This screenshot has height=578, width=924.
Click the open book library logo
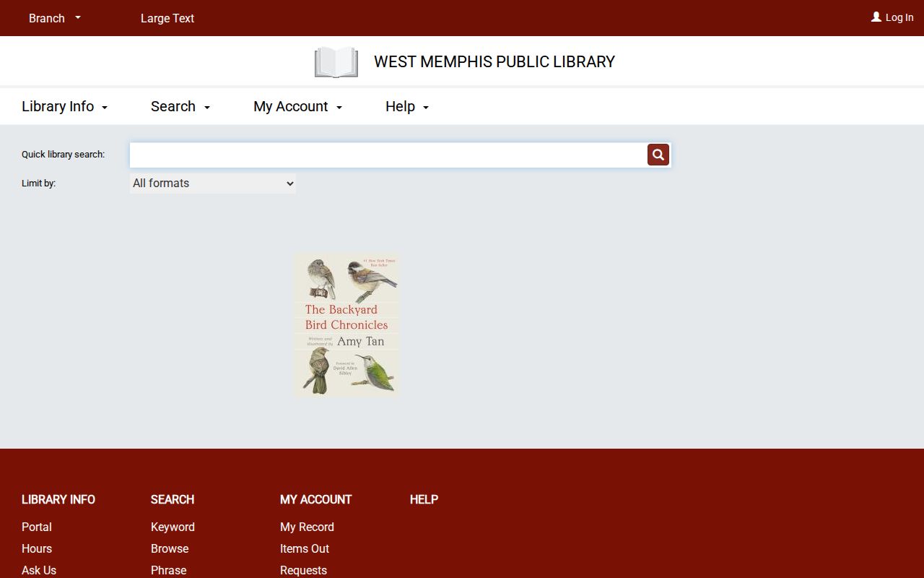[x=336, y=62]
